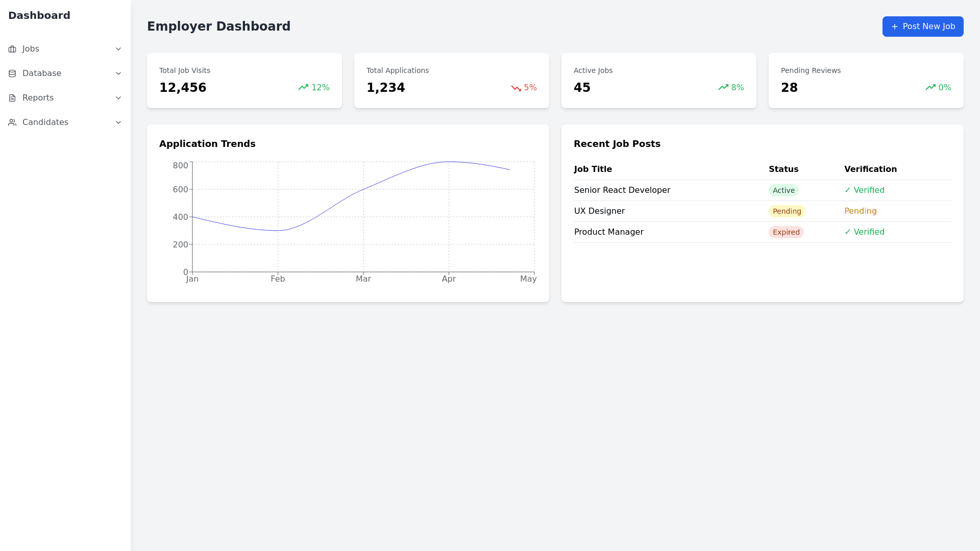Click the trend-up icon on Pending Reviews card
This screenshot has width=980, height=551.
tap(930, 87)
